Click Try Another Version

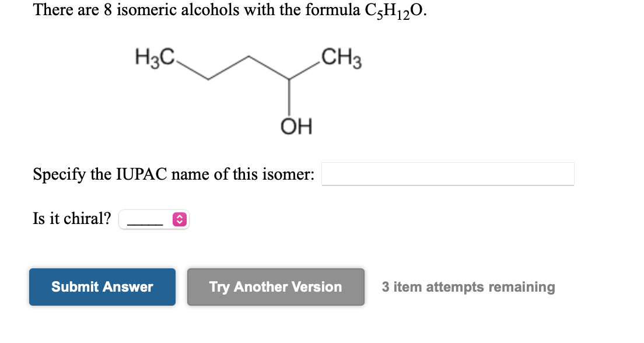pyautogui.click(x=275, y=286)
